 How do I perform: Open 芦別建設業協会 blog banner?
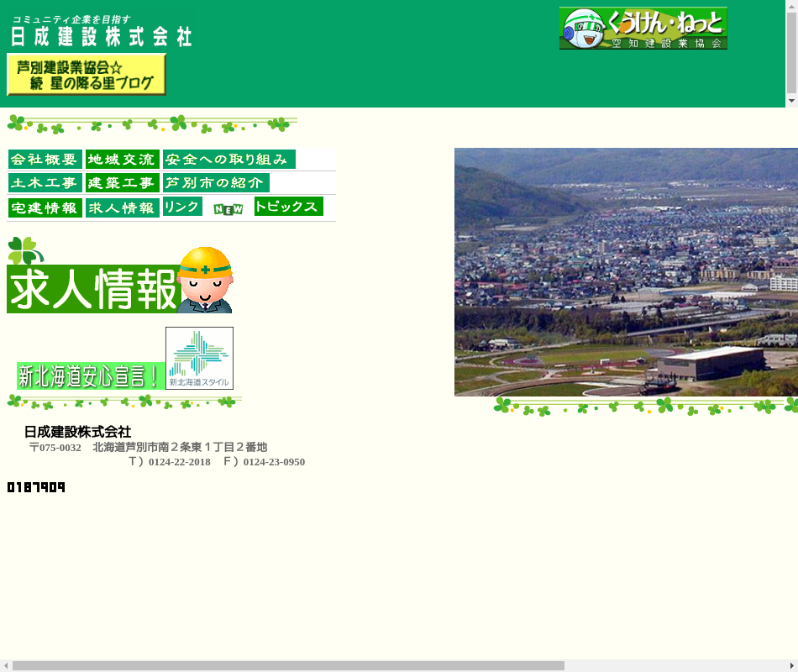pyautogui.click(x=87, y=75)
